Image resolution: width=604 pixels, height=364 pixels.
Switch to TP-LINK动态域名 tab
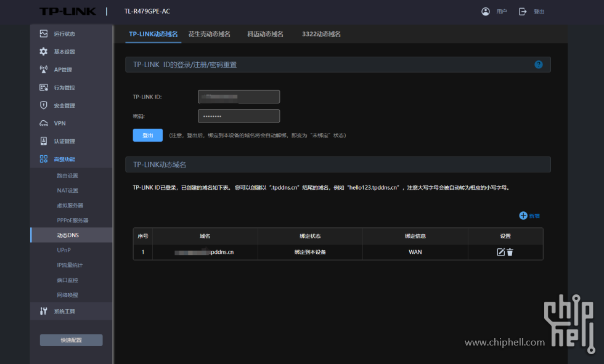153,34
